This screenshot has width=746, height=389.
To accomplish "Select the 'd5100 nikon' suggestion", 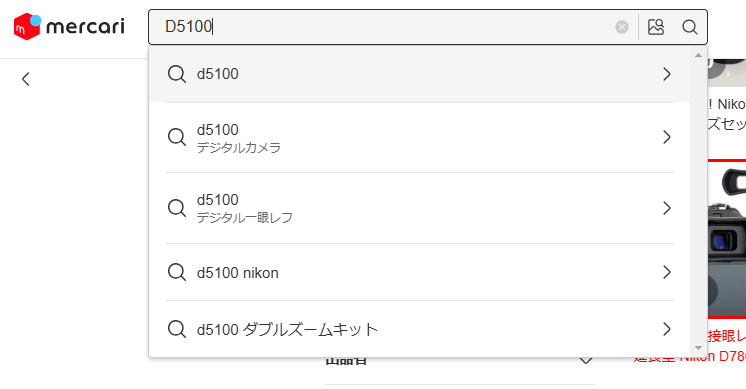I will (x=419, y=272).
